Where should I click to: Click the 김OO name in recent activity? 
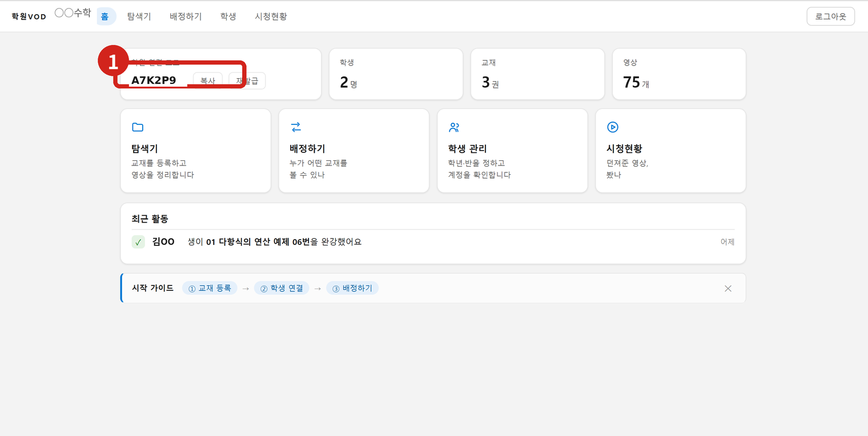[164, 242]
